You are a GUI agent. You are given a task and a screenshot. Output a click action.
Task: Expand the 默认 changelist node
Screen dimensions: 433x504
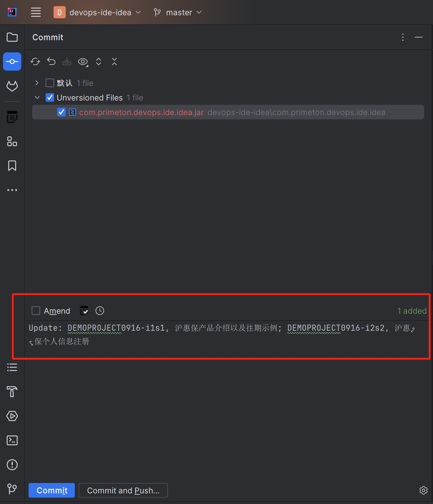tap(37, 83)
